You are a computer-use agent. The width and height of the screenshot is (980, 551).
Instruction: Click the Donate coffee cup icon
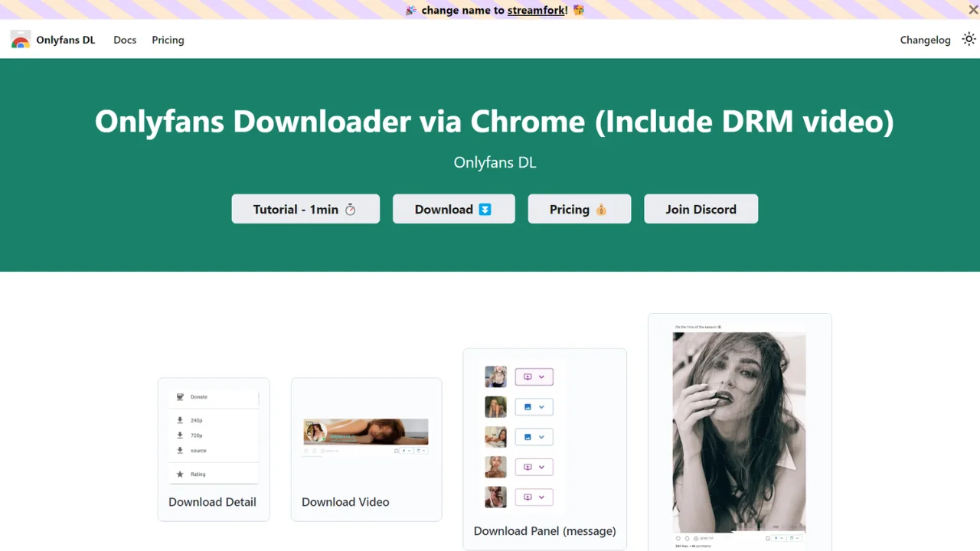click(x=180, y=397)
